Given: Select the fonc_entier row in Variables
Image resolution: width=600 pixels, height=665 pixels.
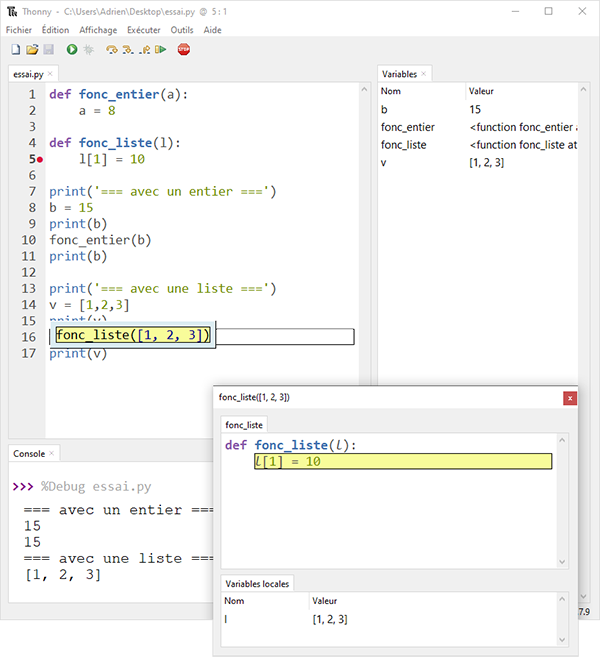Looking at the screenshot, I should point(408,127).
